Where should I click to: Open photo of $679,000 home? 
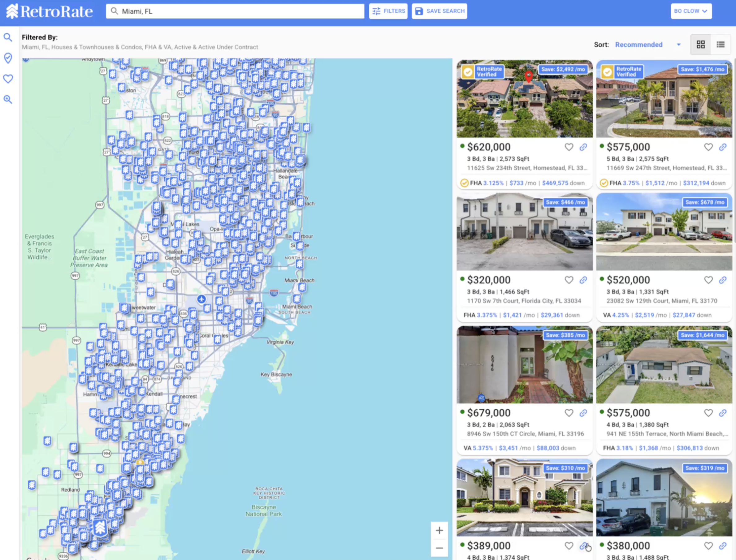pos(525,365)
